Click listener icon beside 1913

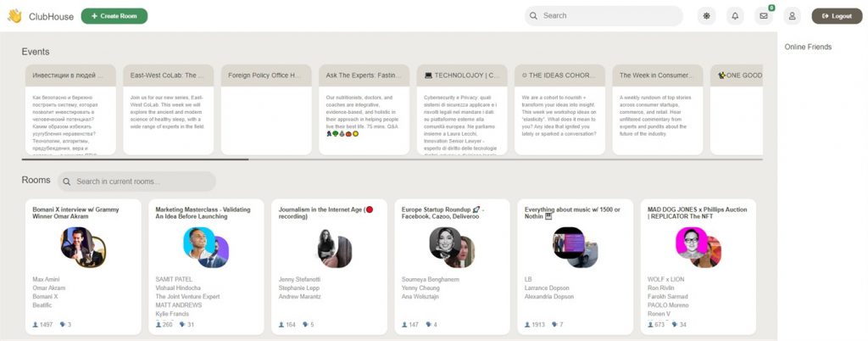(x=527, y=324)
